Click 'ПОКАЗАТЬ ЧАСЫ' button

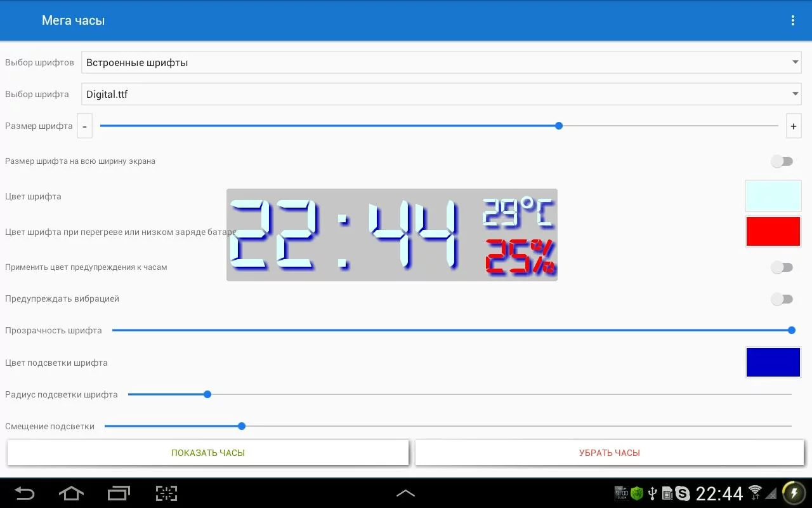click(x=208, y=453)
